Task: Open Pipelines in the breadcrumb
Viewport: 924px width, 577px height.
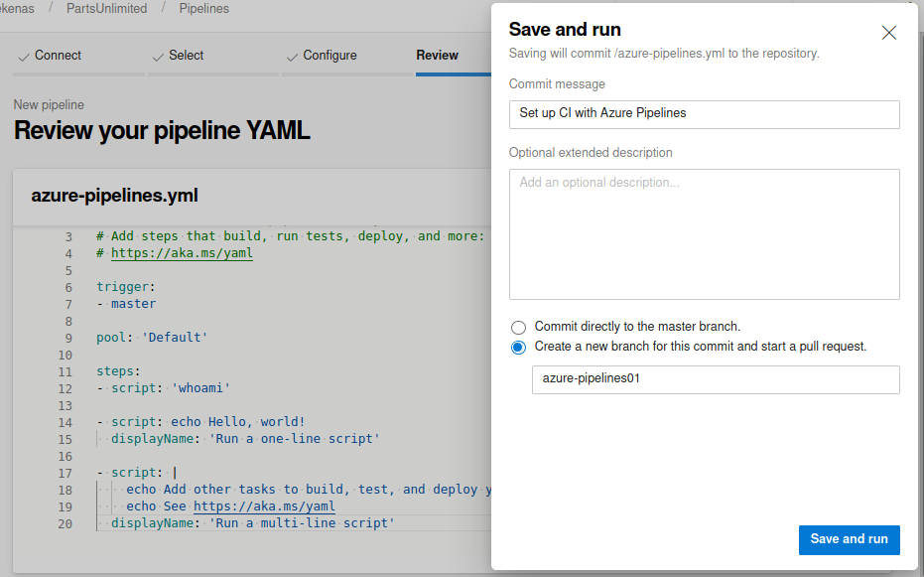Action: pos(203,8)
